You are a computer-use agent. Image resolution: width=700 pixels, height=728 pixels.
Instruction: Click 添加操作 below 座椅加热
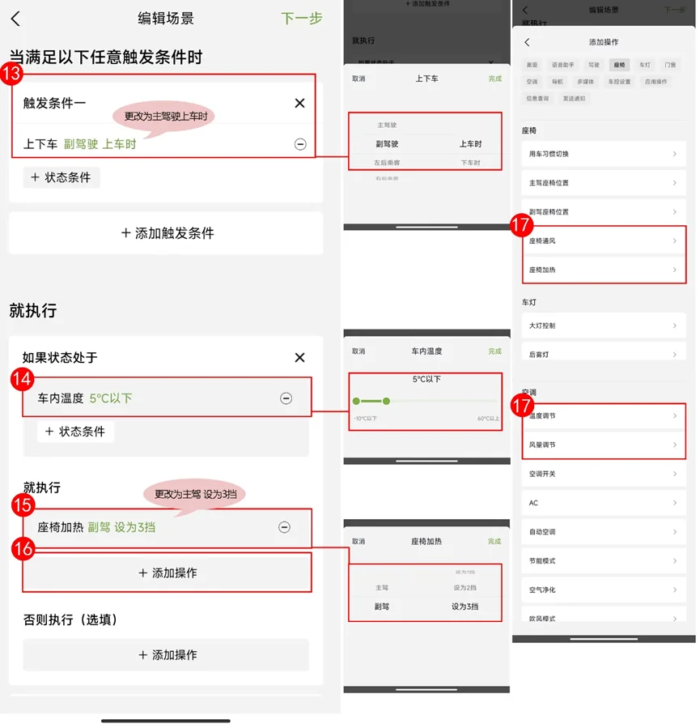tap(167, 573)
